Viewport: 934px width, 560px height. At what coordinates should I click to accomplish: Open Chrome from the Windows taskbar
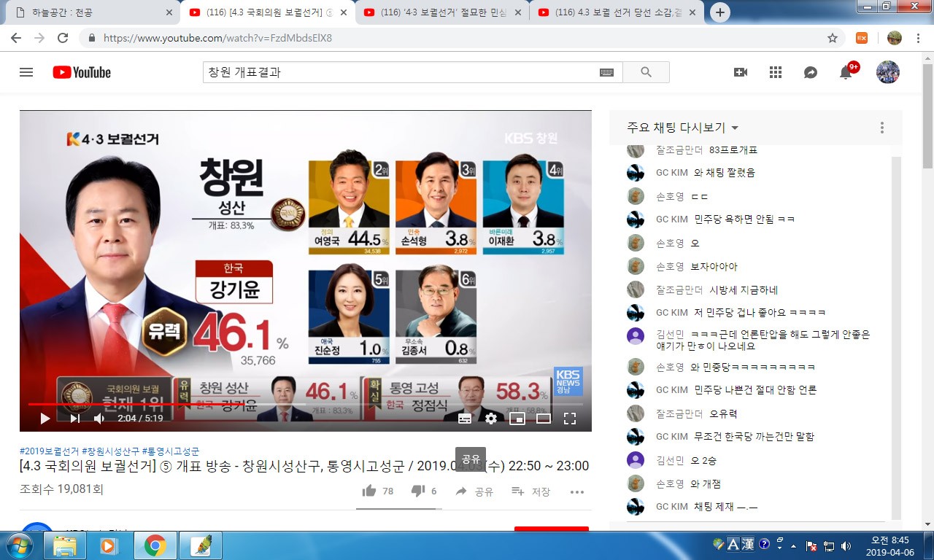point(155,545)
